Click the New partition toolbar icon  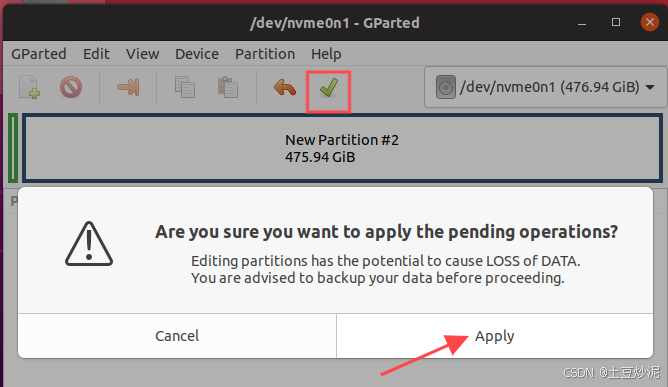click(29, 87)
